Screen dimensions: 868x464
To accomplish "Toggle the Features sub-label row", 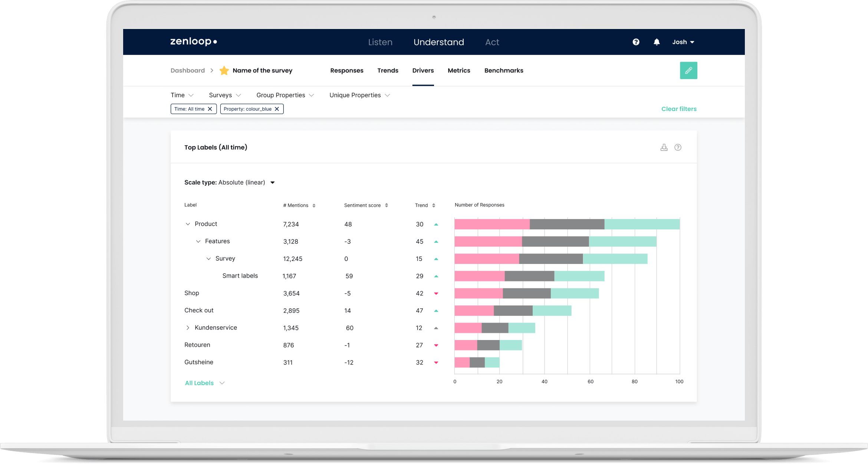I will (x=197, y=241).
